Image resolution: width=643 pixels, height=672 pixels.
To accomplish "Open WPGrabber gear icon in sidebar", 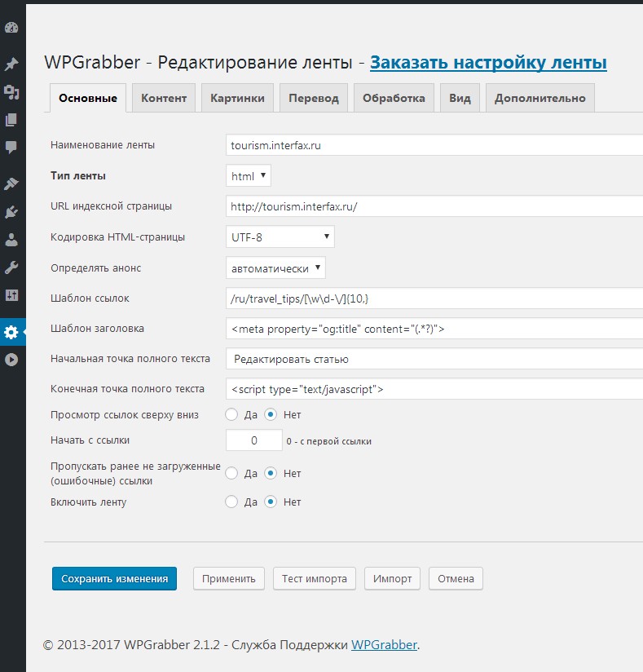I will (11, 332).
